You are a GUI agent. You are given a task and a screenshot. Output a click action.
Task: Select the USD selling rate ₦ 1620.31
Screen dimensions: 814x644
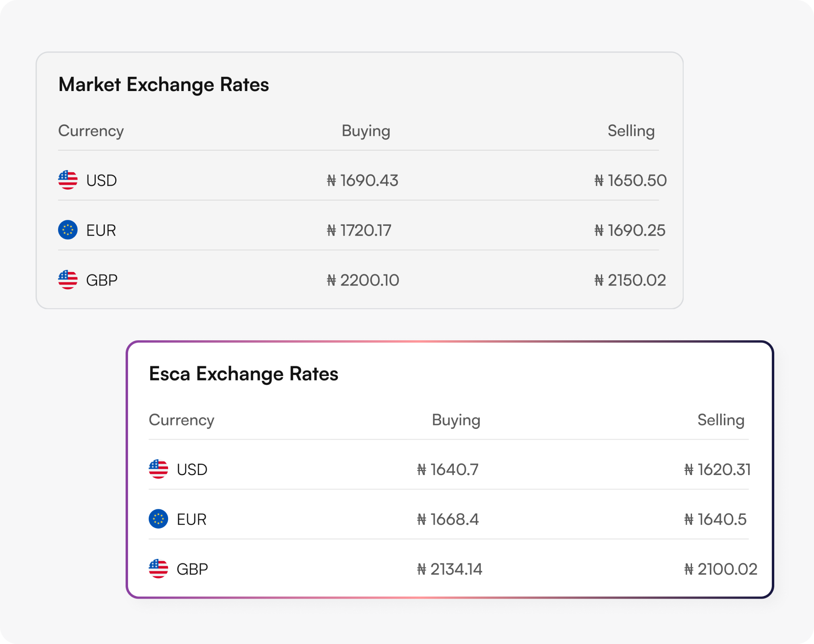(x=718, y=469)
